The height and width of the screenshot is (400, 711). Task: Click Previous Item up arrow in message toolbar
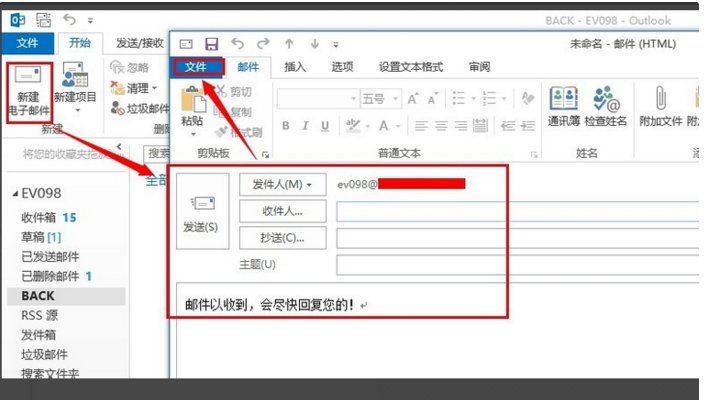(289, 44)
